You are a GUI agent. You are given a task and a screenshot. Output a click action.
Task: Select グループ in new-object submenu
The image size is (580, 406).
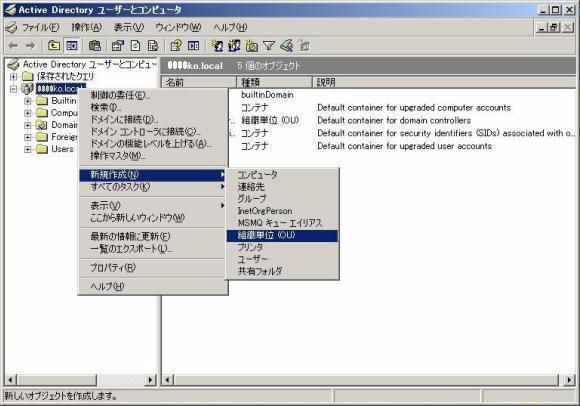[282, 199]
